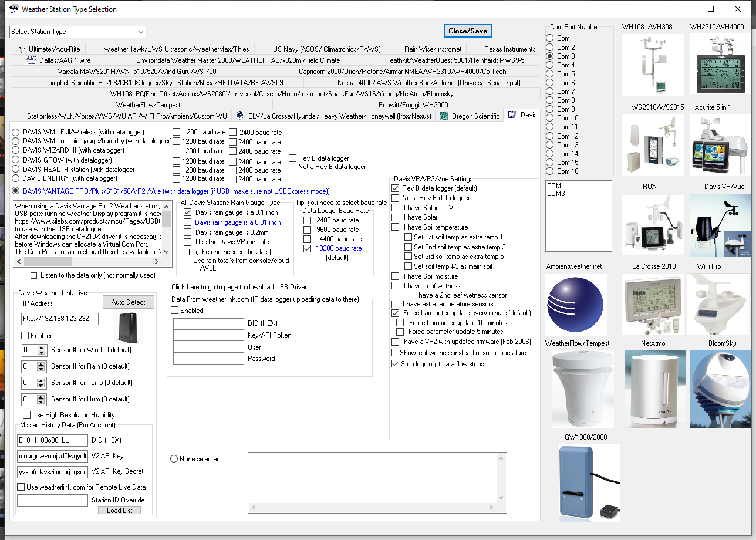Select COM3 in the port list
Image resolution: width=756 pixels, height=540 pixels.
(x=555, y=194)
